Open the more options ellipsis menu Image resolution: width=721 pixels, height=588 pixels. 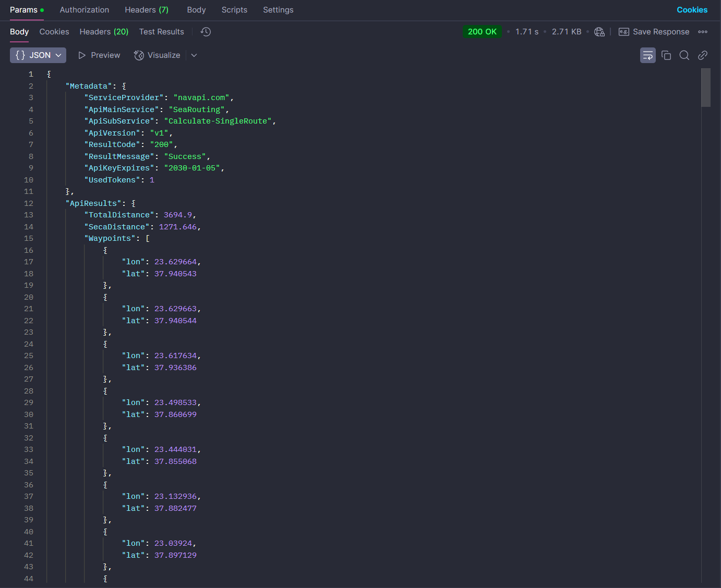703,32
